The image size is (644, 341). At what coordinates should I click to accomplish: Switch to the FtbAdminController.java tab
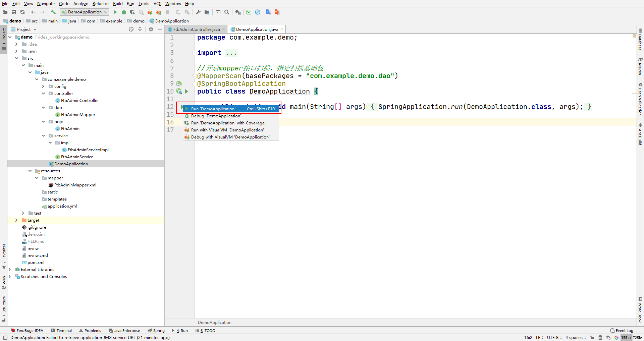[196, 30]
